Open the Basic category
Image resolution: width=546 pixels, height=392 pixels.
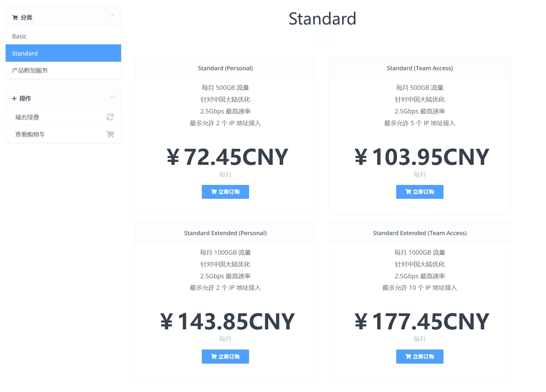(x=19, y=36)
